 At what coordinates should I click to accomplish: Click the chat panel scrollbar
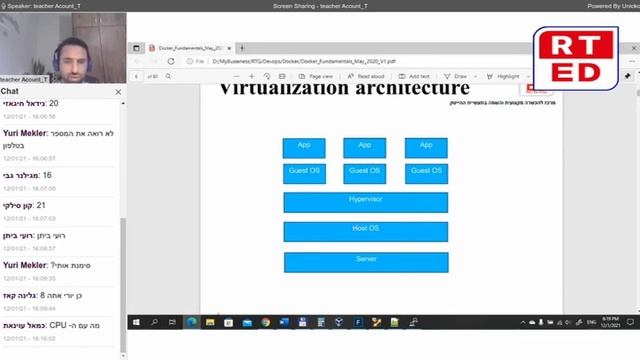tap(123, 286)
